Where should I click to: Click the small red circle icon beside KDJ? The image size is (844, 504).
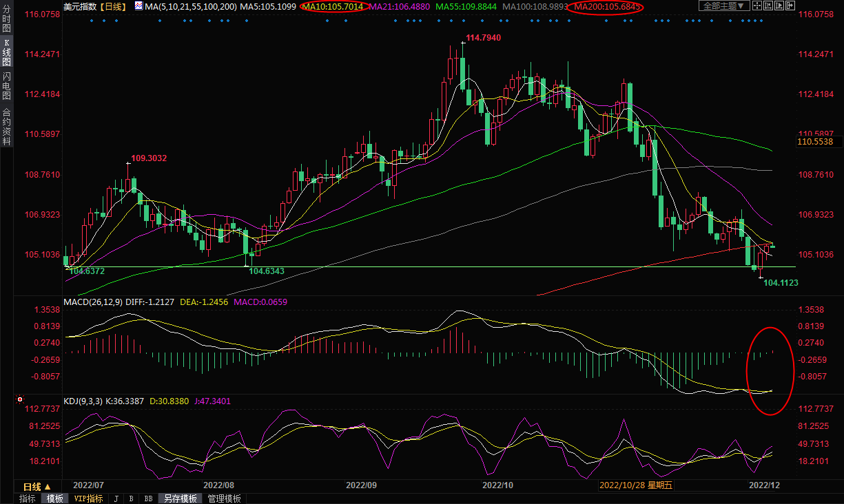point(20,399)
